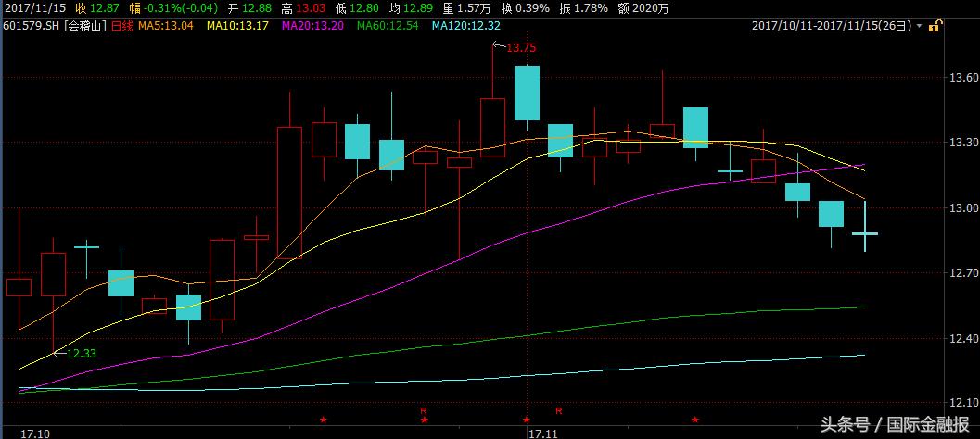Screen dimensions: 980x439
Task: Click the 12.33 low price marker
Action: click(x=81, y=353)
